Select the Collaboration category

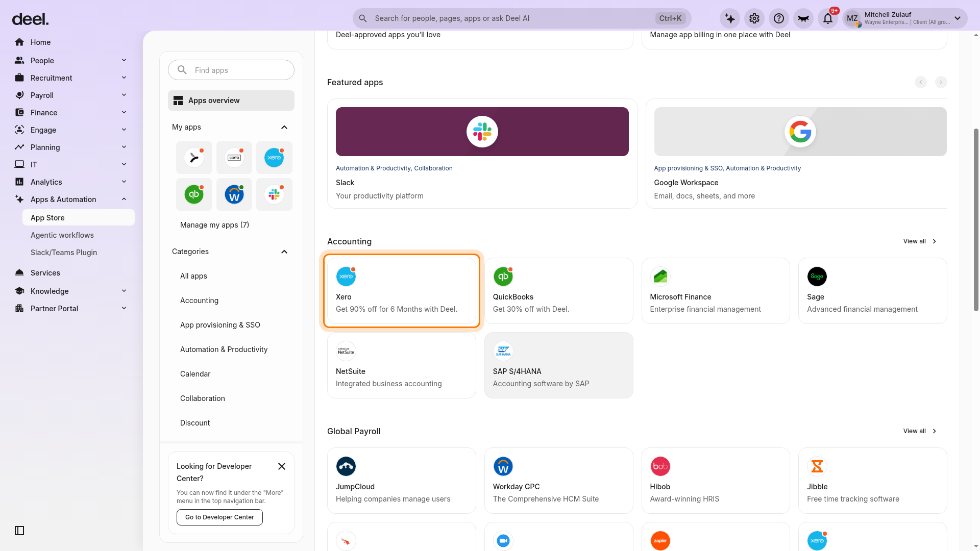click(202, 398)
